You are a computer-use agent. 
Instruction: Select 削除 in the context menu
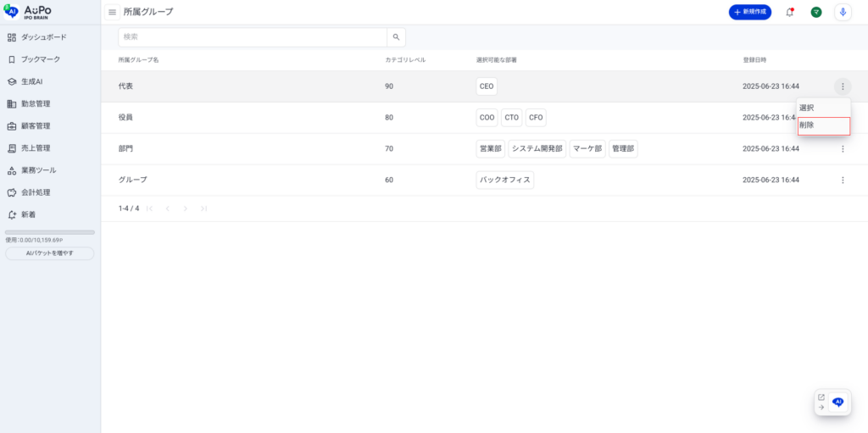click(823, 125)
